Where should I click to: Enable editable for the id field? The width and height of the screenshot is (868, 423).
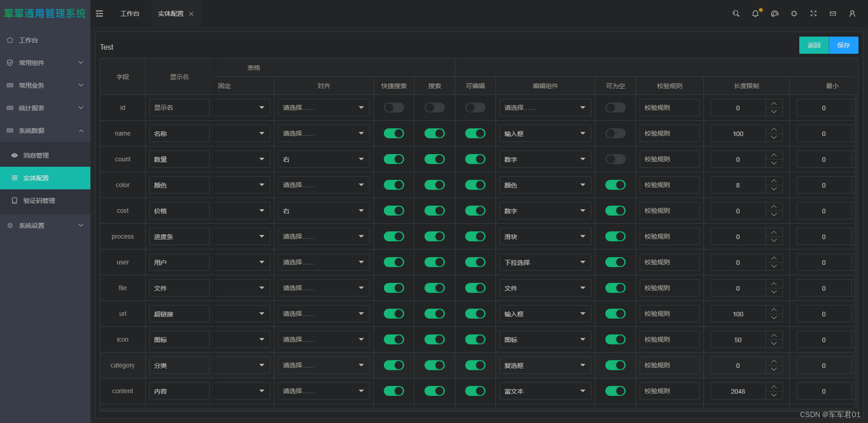tap(475, 108)
